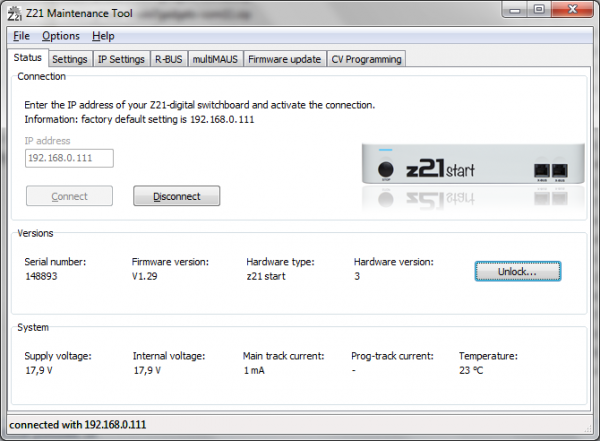The height and width of the screenshot is (441, 600).
Task: Switch to the Settings tab
Action: 70,59
